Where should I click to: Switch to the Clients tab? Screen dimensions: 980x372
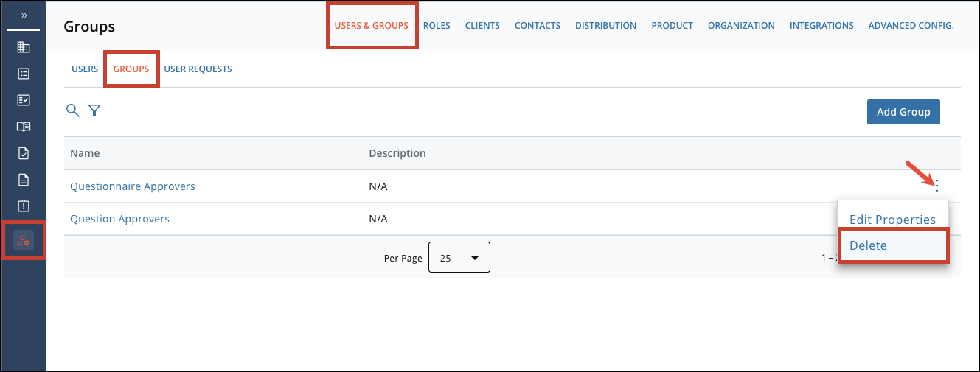(482, 25)
